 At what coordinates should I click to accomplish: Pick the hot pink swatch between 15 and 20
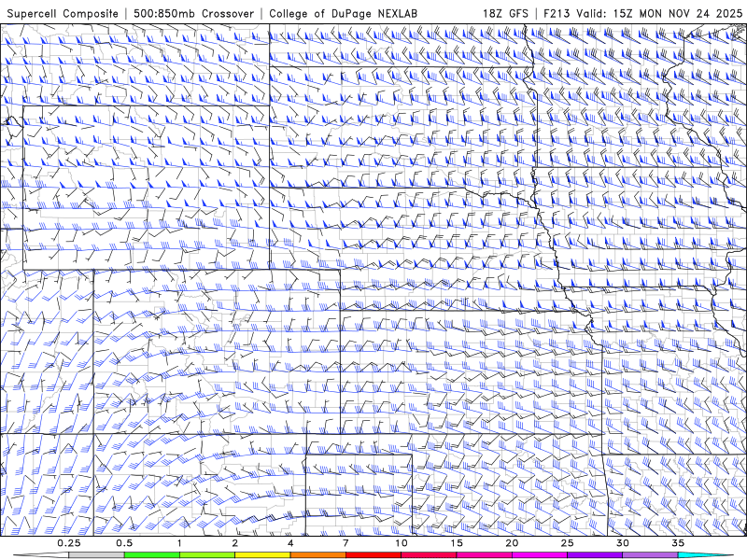[484, 555]
